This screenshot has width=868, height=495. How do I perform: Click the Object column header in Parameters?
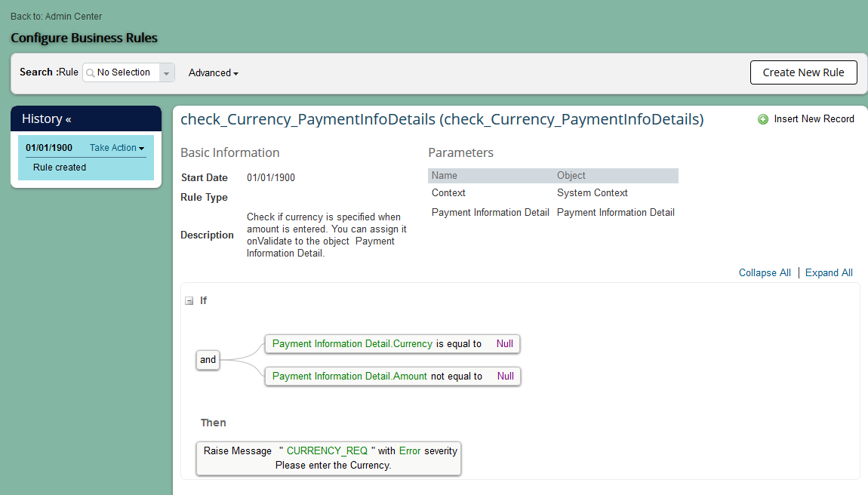pos(571,176)
